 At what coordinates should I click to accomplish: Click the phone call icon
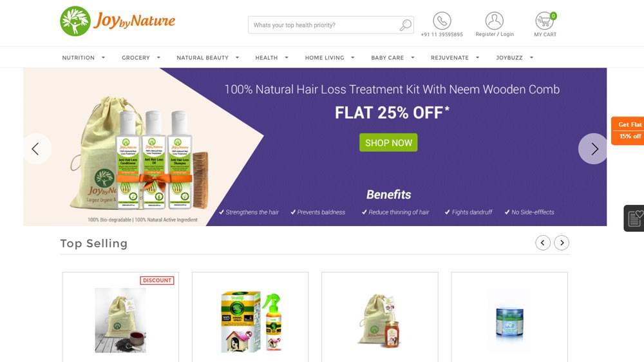point(442,21)
